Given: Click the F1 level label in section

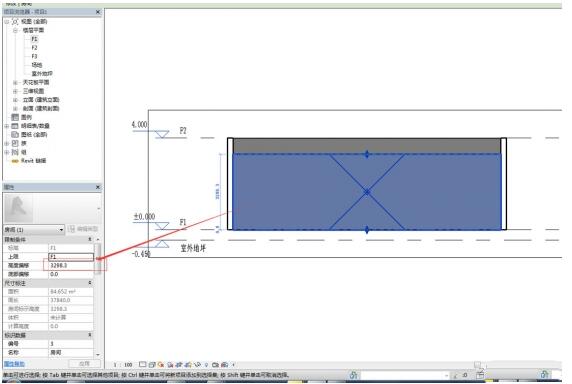Looking at the screenshot, I should tap(183, 222).
